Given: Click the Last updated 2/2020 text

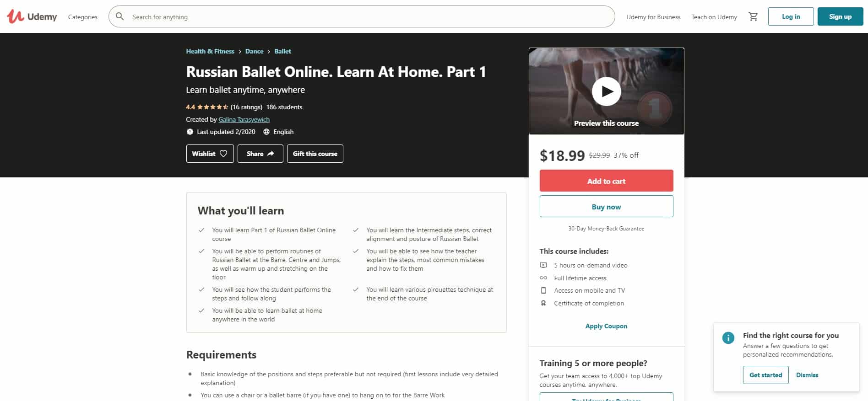Looking at the screenshot, I should click(x=226, y=132).
